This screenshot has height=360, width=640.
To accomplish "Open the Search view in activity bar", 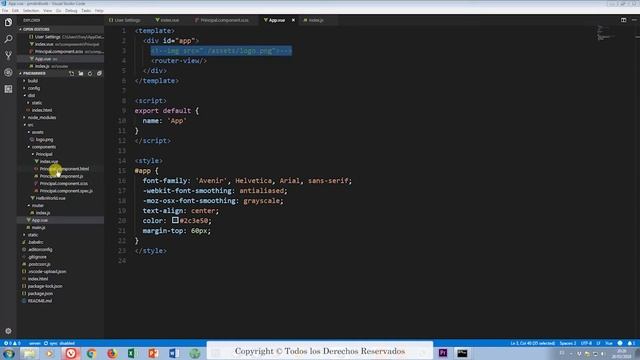I will [x=8, y=39].
